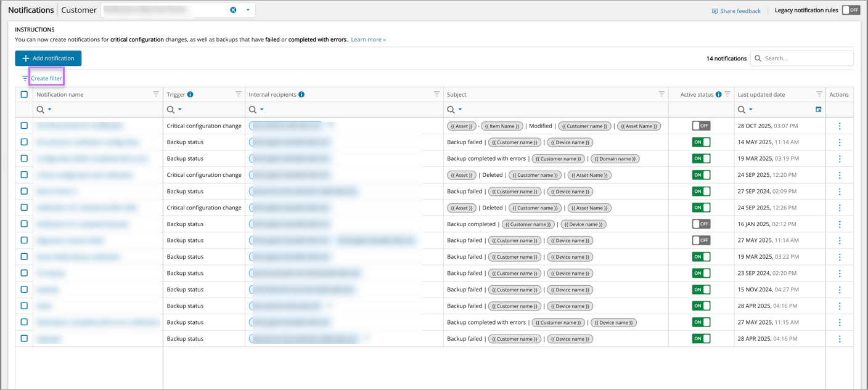Sort by Last updated date column header
This screenshot has height=390, width=868.
[761, 94]
